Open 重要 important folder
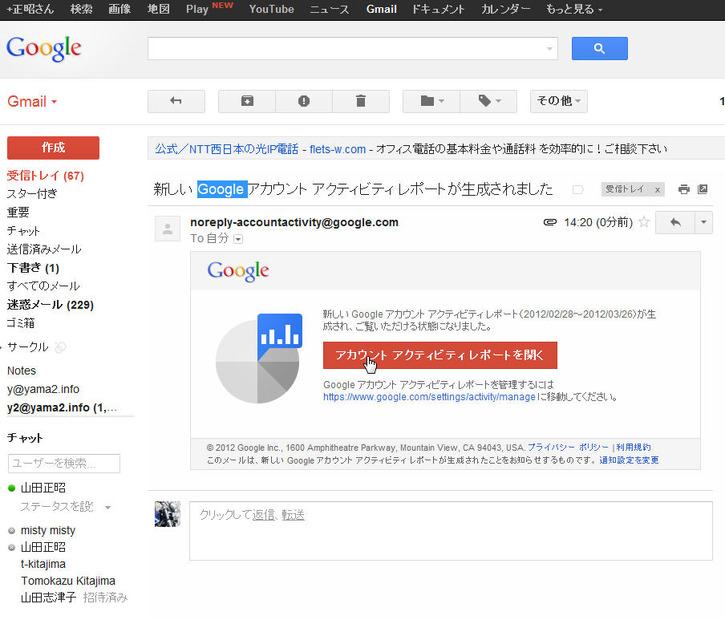The width and height of the screenshot is (725, 620). click(18, 212)
